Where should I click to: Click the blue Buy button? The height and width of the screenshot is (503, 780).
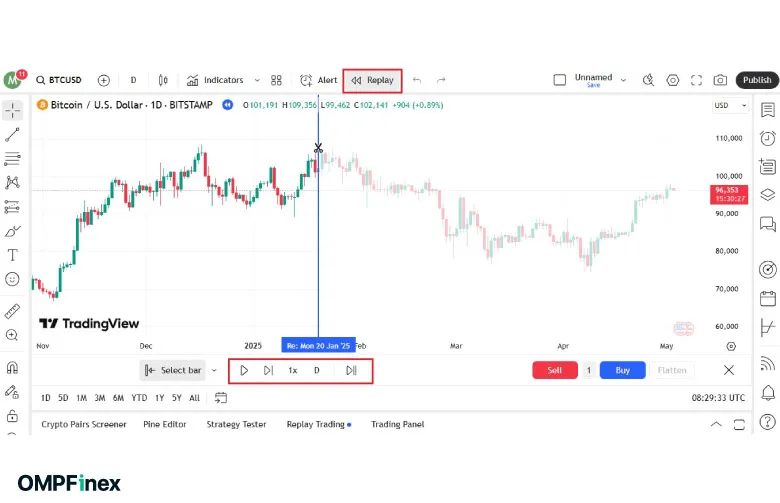622,370
